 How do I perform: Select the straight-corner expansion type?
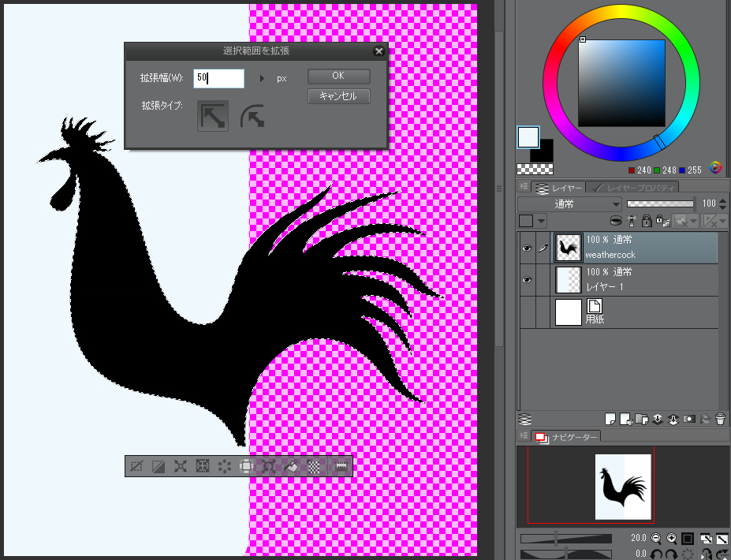coord(213,116)
